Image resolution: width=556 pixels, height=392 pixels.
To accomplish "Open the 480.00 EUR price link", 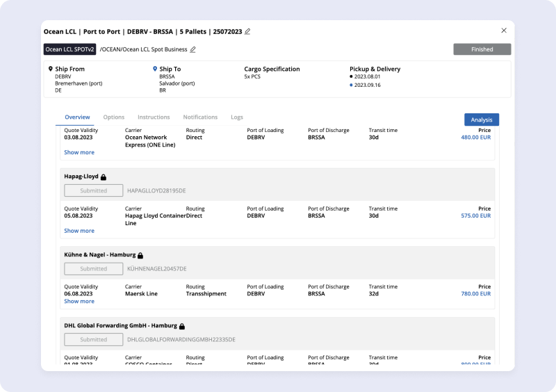I will click(476, 138).
